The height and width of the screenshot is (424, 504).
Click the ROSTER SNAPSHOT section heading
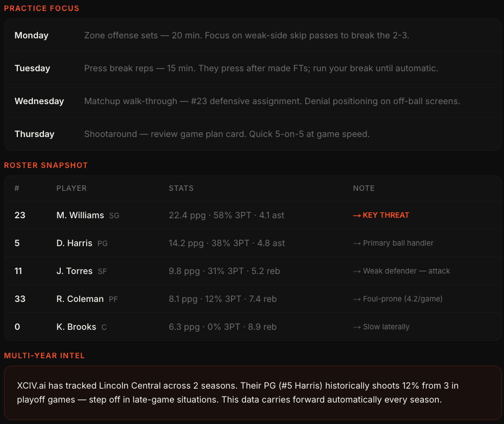pos(46,165)
